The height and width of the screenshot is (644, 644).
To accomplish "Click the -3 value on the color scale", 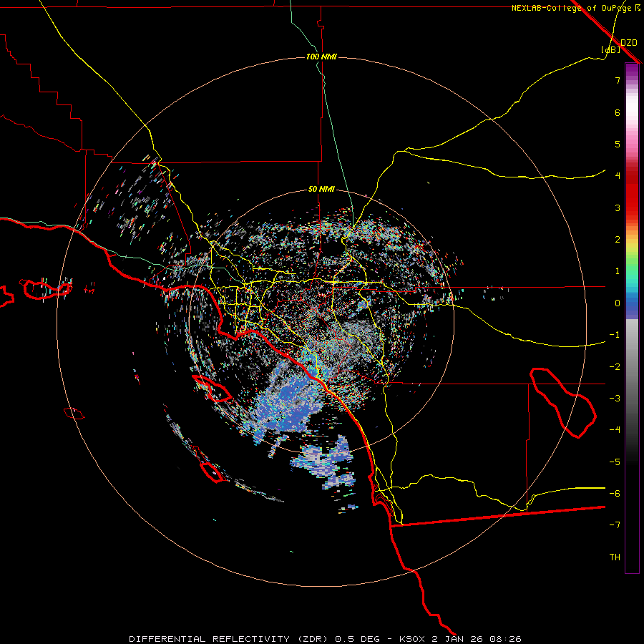I will click(x=615, y=399).
